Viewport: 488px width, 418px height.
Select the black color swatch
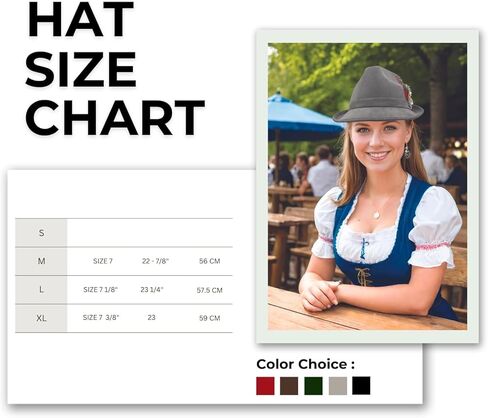click(x=361, y=386)
